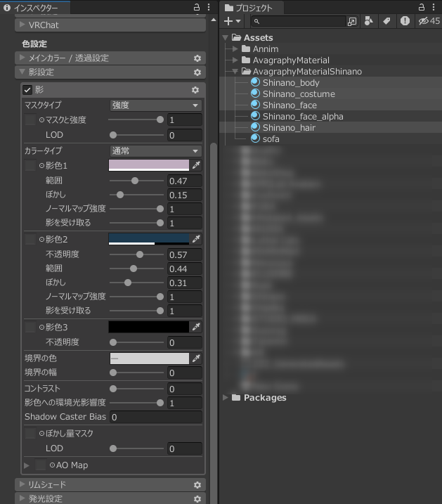The height and width of the screenshot is (504, 442).
Task: Open gear menu for メインカラー / 透過設定
Action: coord(197,58)
